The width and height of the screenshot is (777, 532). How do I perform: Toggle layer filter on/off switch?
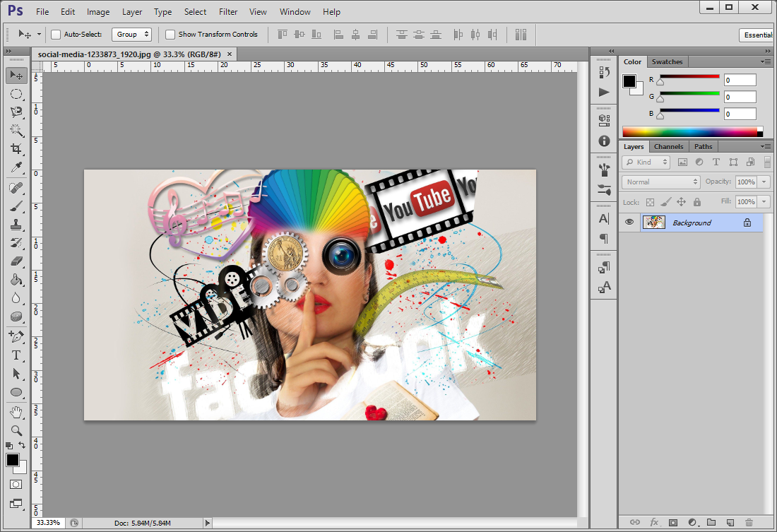pos(768,162)
